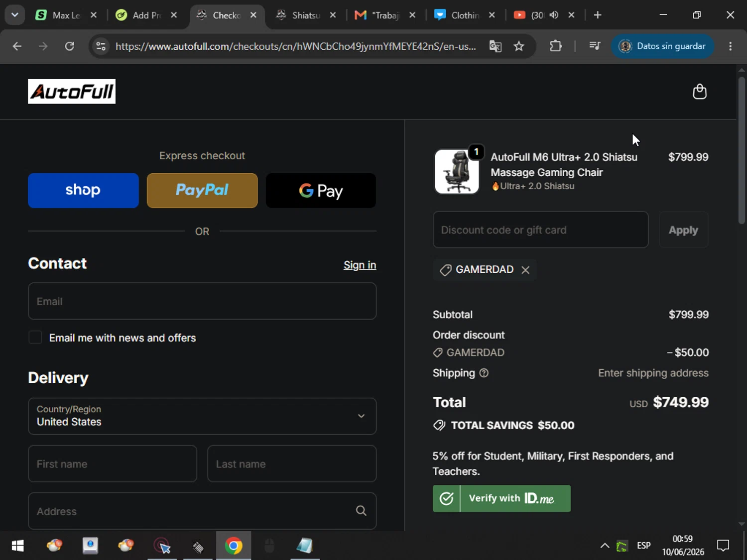Screen dimensions: 747x560
Task: Close the Max Le tab
Action: coord(94,15)
